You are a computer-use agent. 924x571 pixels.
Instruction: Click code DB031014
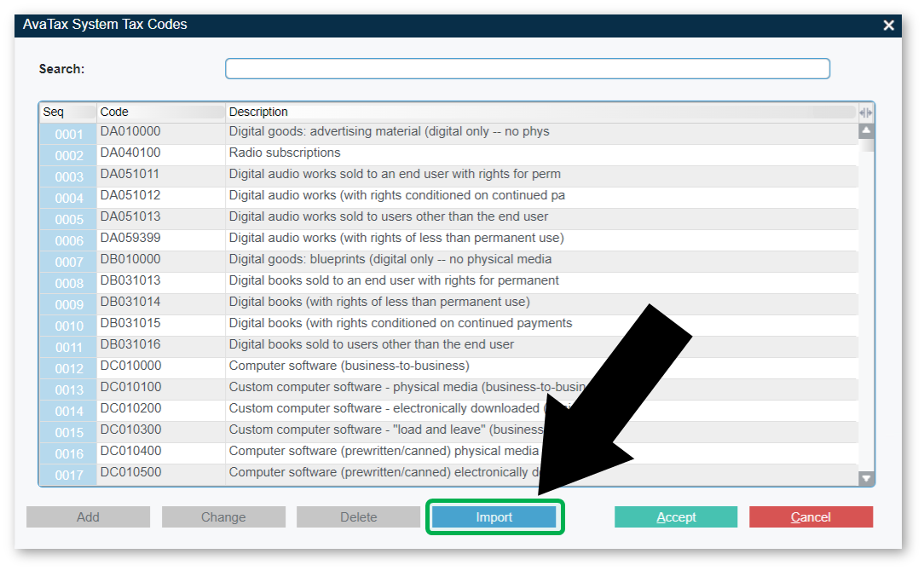(x=130, y=301)
